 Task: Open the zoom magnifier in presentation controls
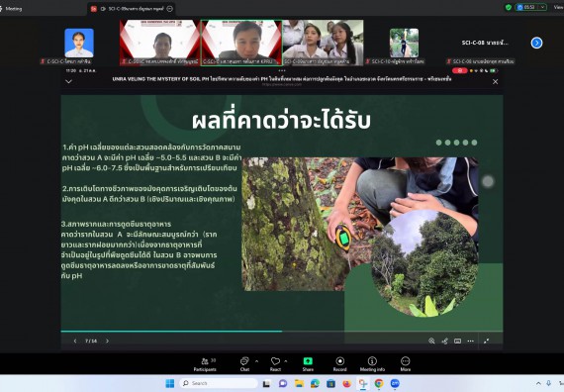(x=431, y=341)
